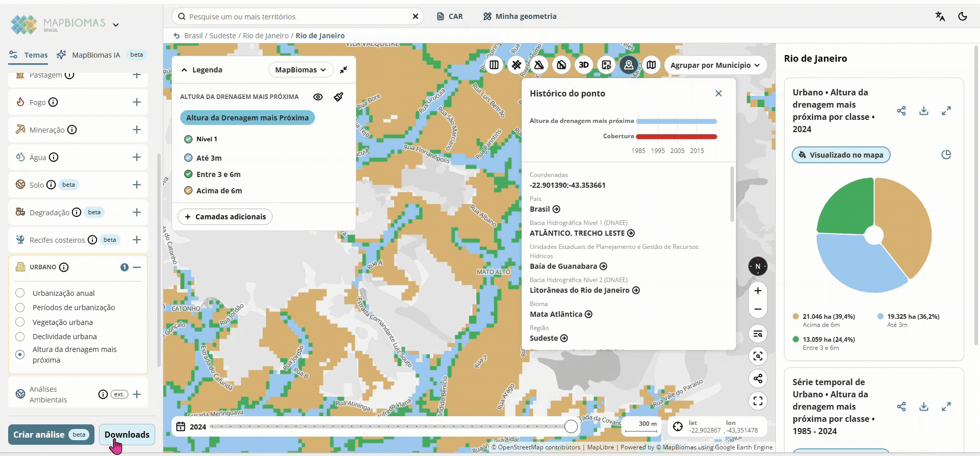980x456 pixels.
Task: Select the Urbanização anual radio option
Action: click(x=20, y=293)
